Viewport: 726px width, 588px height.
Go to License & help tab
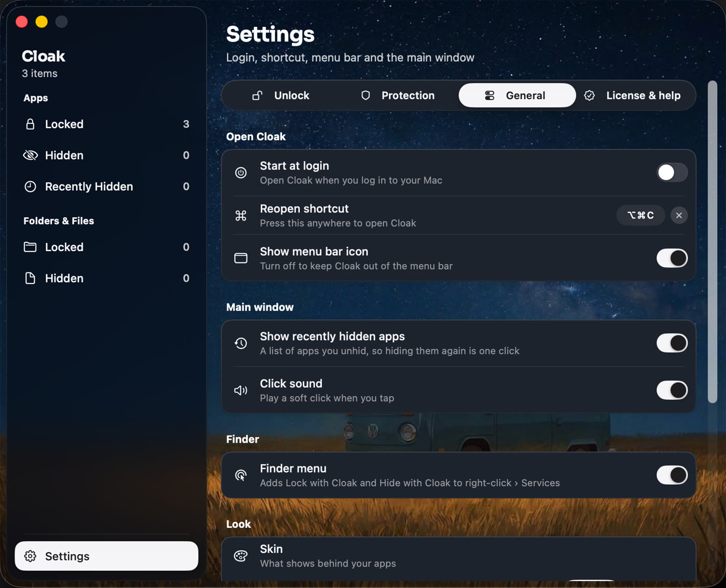click(634, 95)
